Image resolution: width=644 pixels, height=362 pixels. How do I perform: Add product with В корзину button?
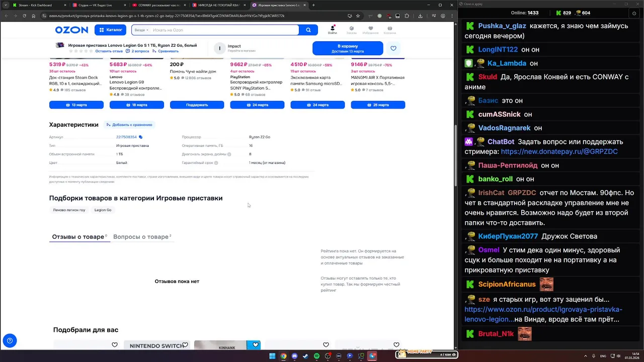coord(348,48)
